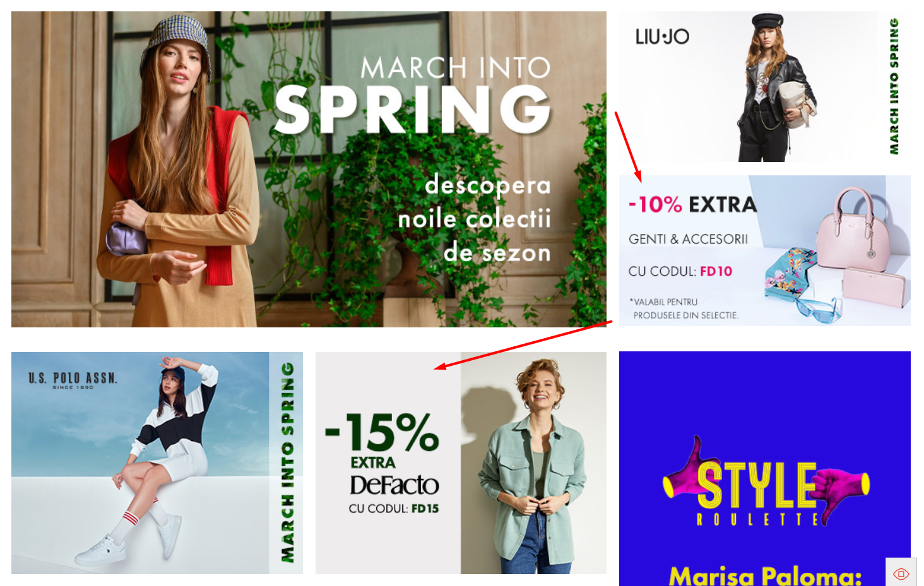Click the FD10 promo code text
This screenshot has height=586, width=924.
pyautogui.click(x=716, y=271)
